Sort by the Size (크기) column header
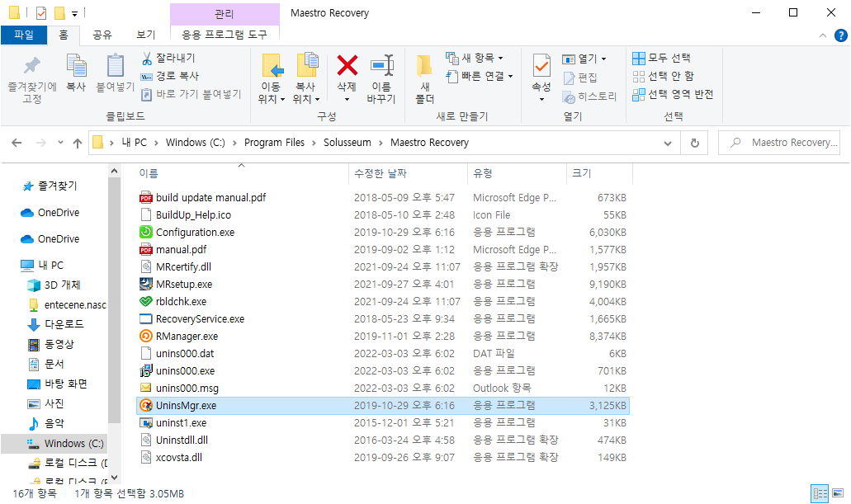 point(581,173)
